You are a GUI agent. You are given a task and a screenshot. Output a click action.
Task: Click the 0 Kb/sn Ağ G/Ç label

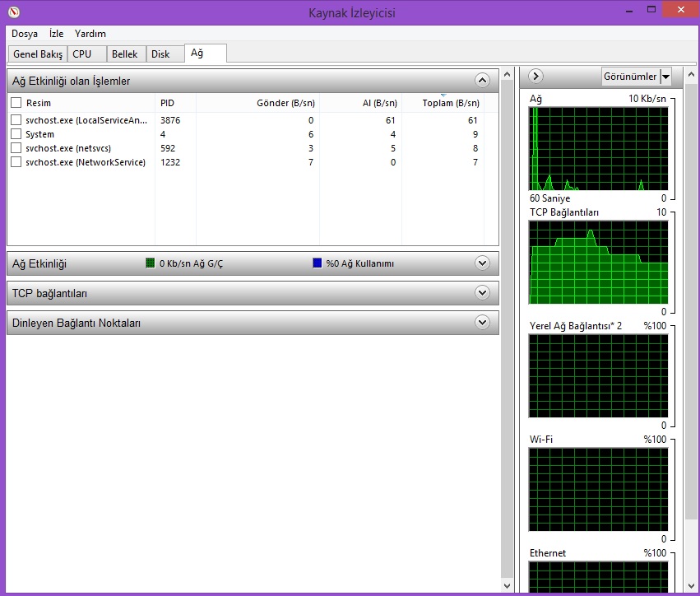coord(191,263)
